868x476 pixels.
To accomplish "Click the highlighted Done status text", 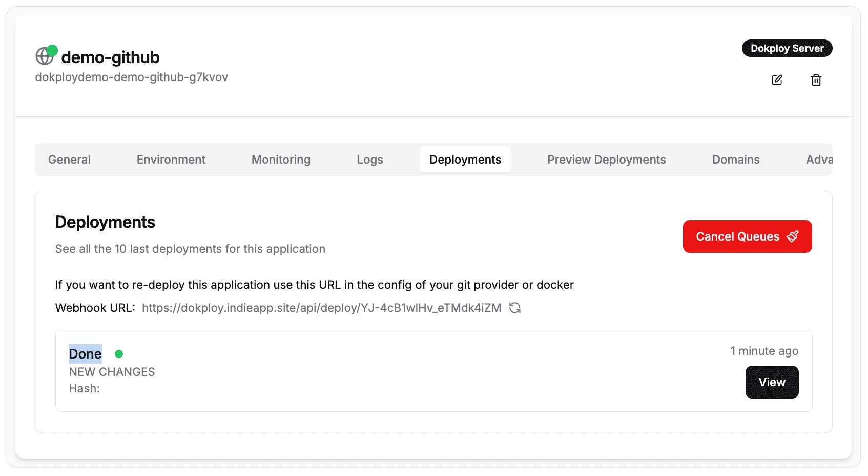I will click(85, 354).
